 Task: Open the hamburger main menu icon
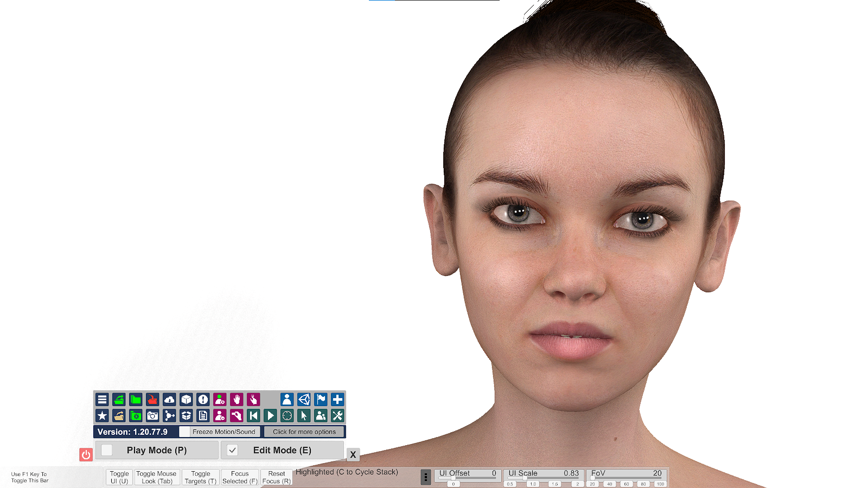[x=102, y=400]
